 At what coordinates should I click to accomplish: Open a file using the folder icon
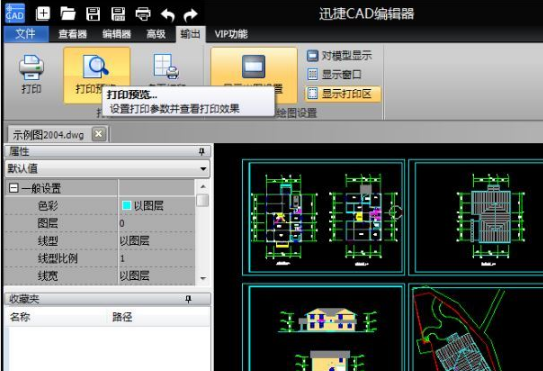tap(68, 14)
